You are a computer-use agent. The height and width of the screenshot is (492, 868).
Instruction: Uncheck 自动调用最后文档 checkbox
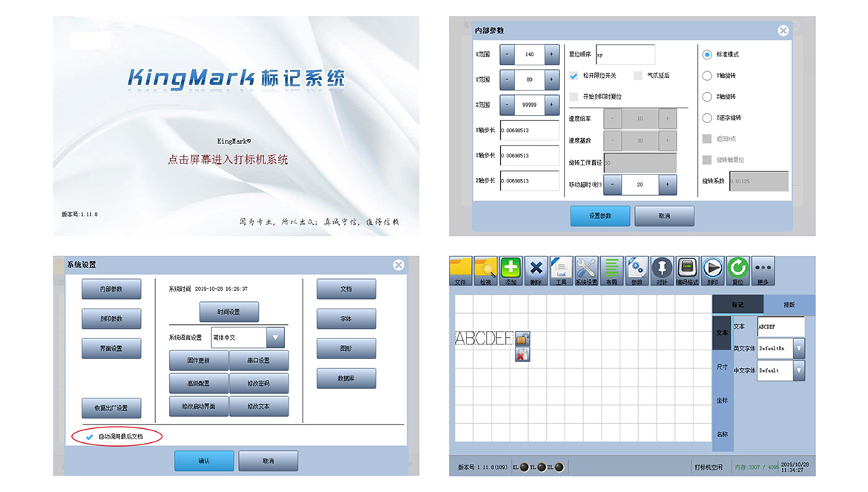coord(89,436)
